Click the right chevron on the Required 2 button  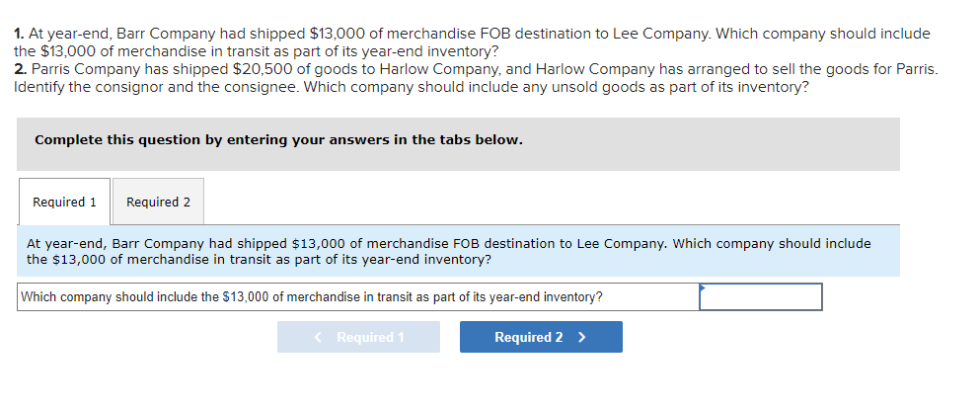(x=582, y=337)
